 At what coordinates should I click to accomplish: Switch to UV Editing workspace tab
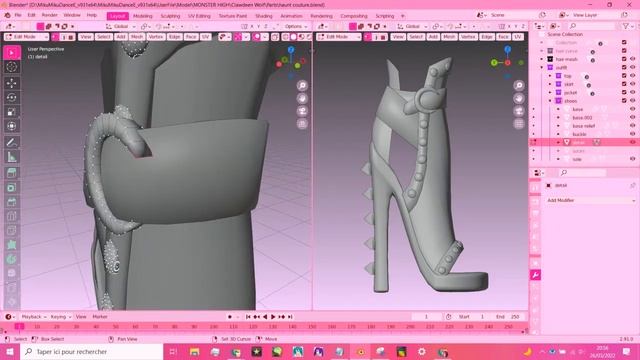[199, 16]
